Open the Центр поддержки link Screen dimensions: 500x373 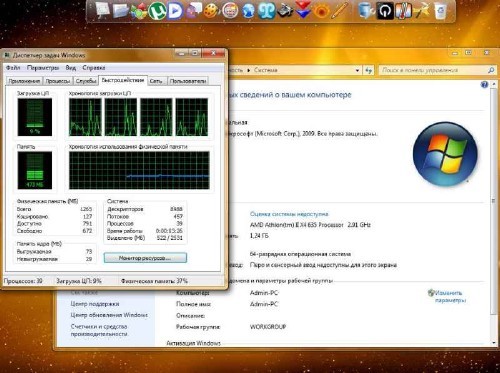tap(95, 304)
